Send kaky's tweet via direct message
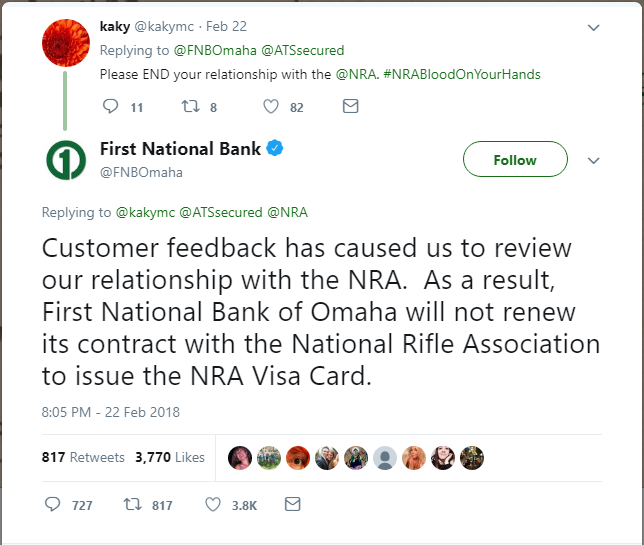 [350, 106]
